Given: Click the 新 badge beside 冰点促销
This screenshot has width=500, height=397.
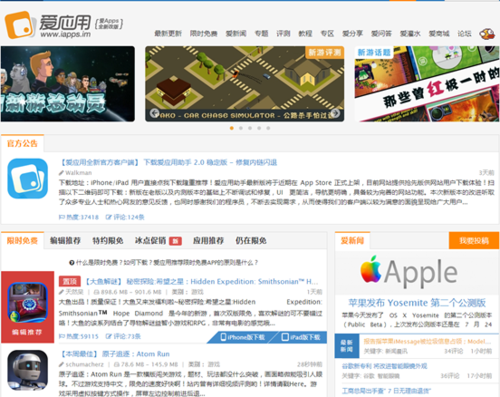Looking at the screenshot, I should 175,241.
